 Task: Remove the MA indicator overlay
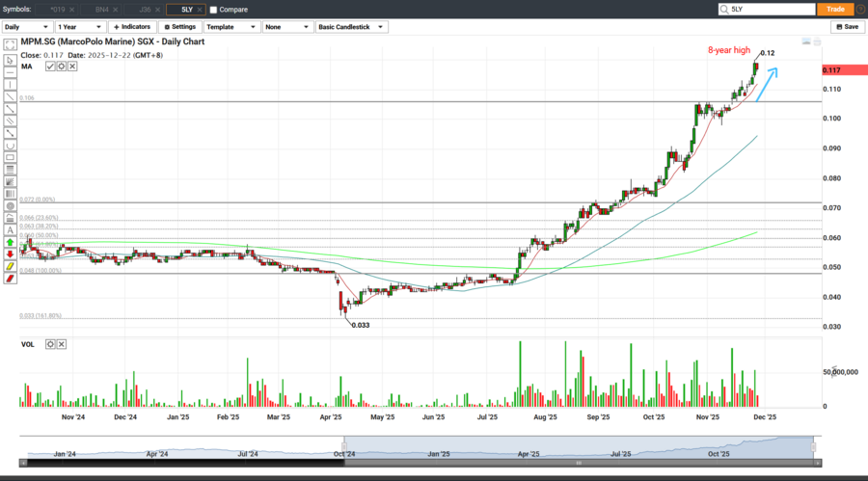pyautogui.click(x=71, y=67)
